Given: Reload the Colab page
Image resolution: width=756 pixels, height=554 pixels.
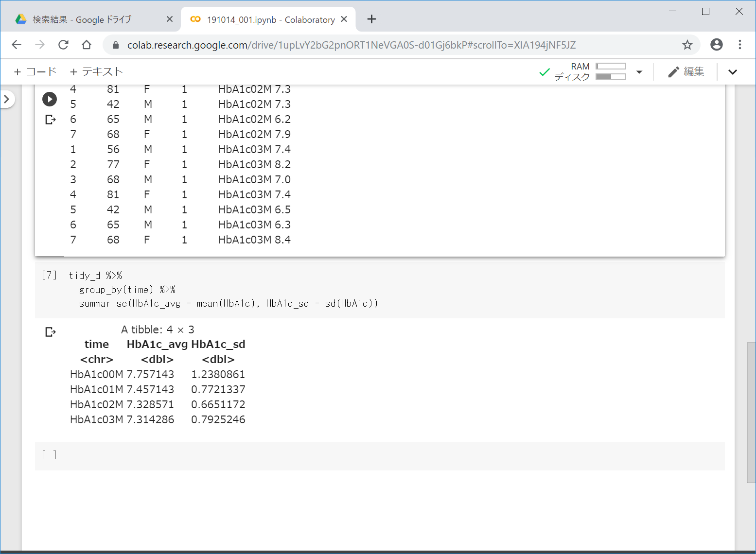Looking at the screenshot, I should point(63,45).
